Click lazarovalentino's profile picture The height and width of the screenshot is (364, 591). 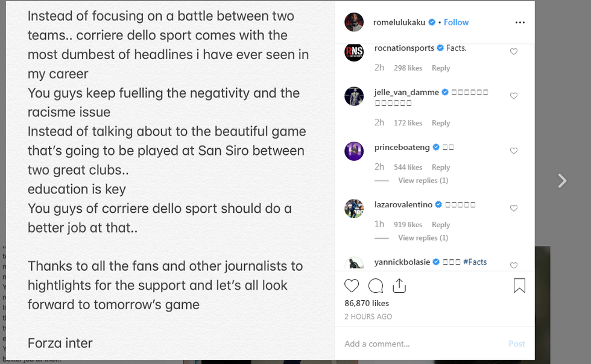point(354,209)
